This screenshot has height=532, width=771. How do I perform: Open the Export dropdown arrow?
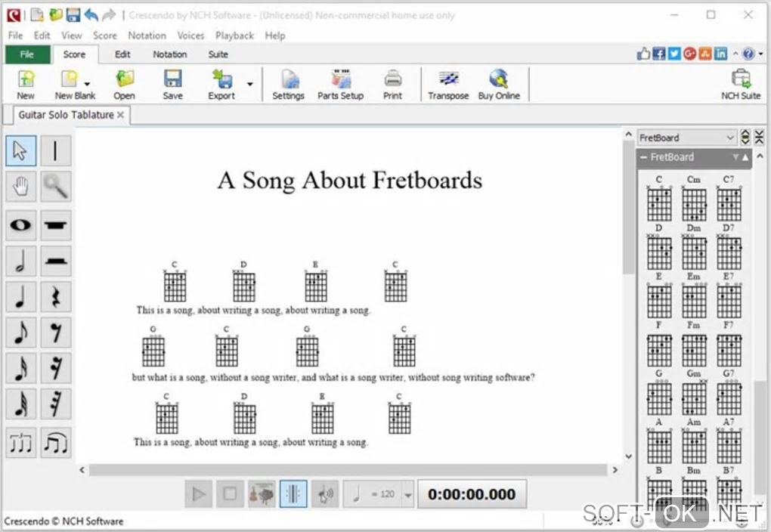click(x=249, y=84)
